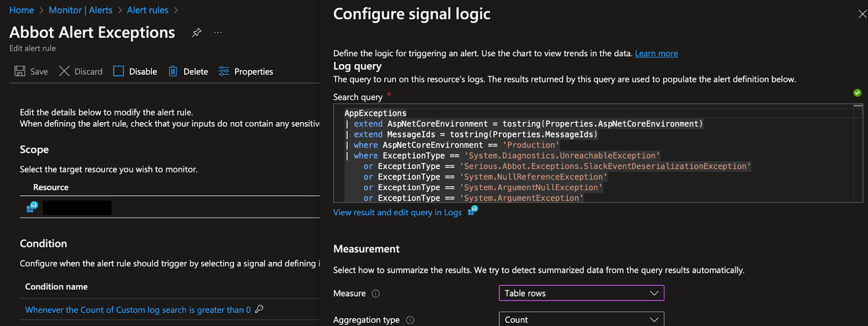The width and height of the screenshot is (868, 326).
Task: Open View result and edit query in Logs
Action: (x=398, y=213)
